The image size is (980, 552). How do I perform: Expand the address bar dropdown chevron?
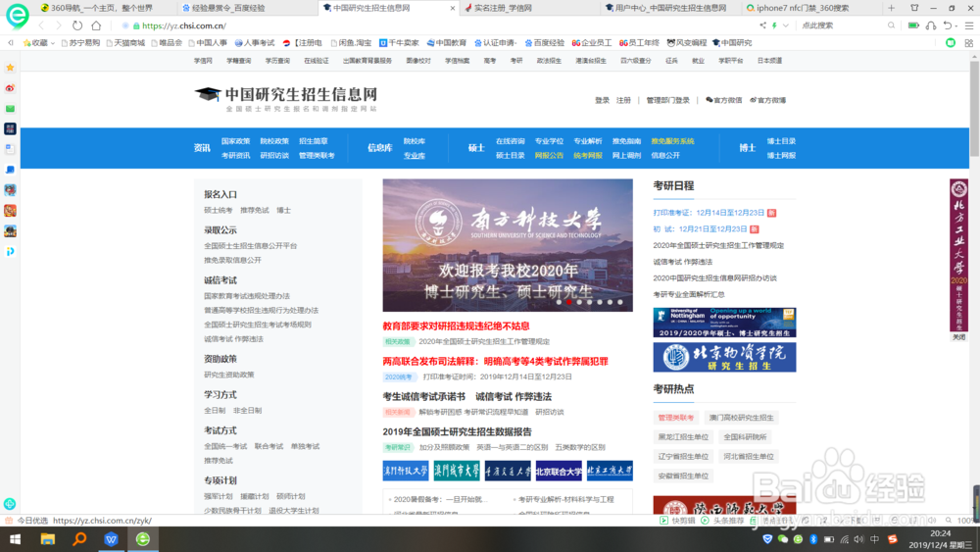tap(786, 25)
